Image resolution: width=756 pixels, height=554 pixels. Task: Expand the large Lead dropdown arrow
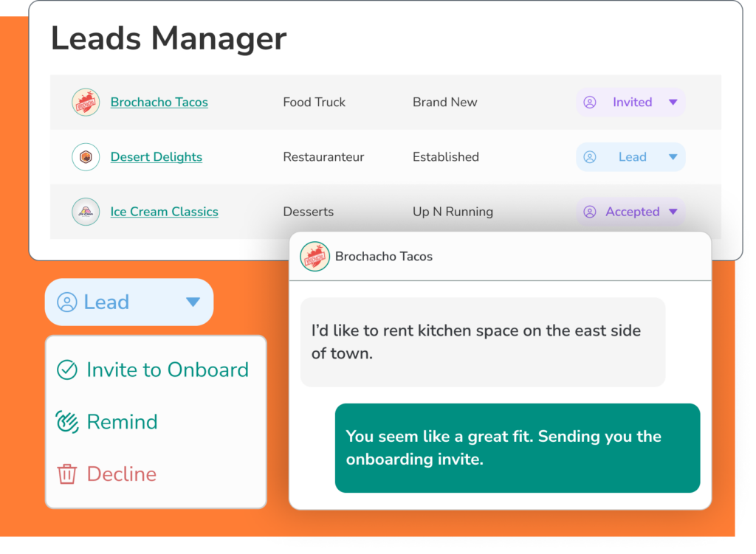coord(193,302)
